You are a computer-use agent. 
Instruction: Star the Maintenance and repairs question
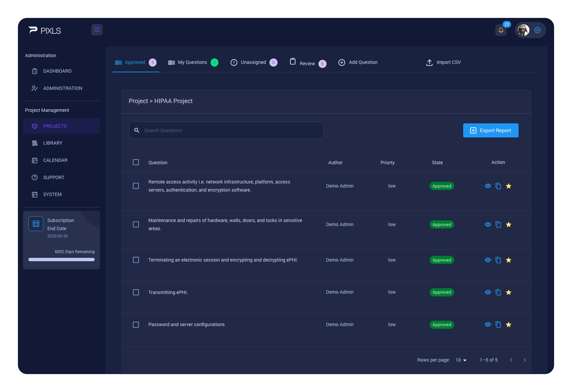[x=508, y=224]
